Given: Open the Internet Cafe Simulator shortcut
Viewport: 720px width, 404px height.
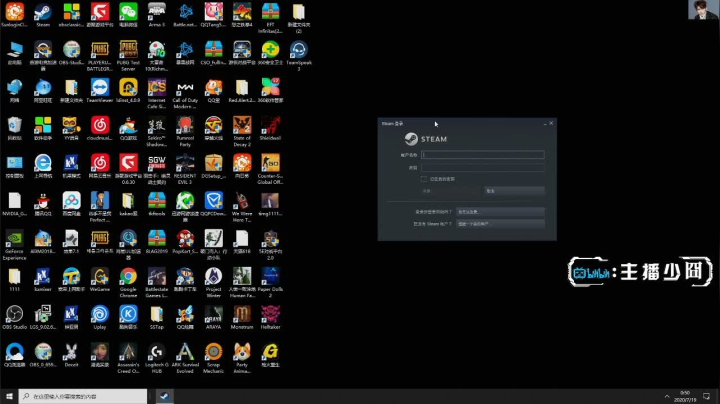Looking at the screenshot, I should (157, 94).
